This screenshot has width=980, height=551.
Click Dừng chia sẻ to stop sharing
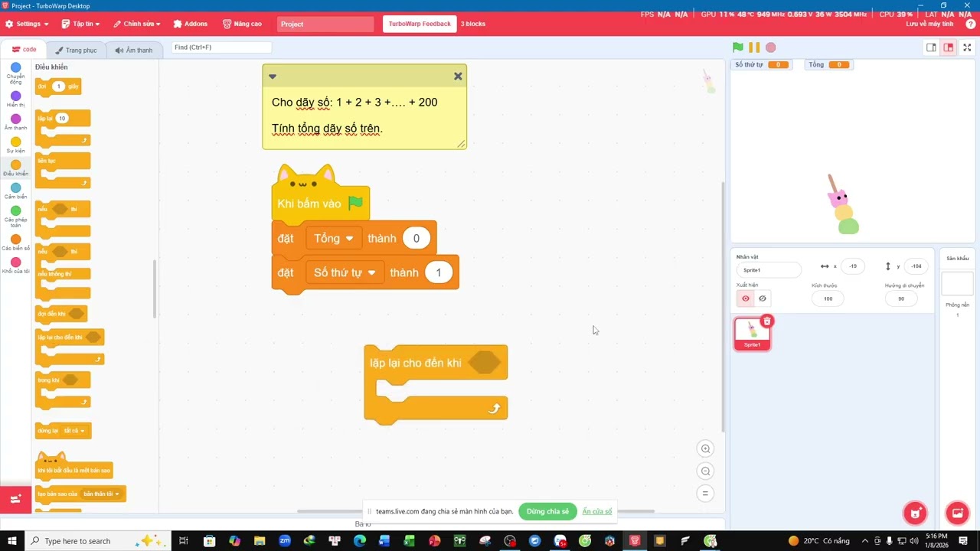pyautogui.click(x=547, y=511)
